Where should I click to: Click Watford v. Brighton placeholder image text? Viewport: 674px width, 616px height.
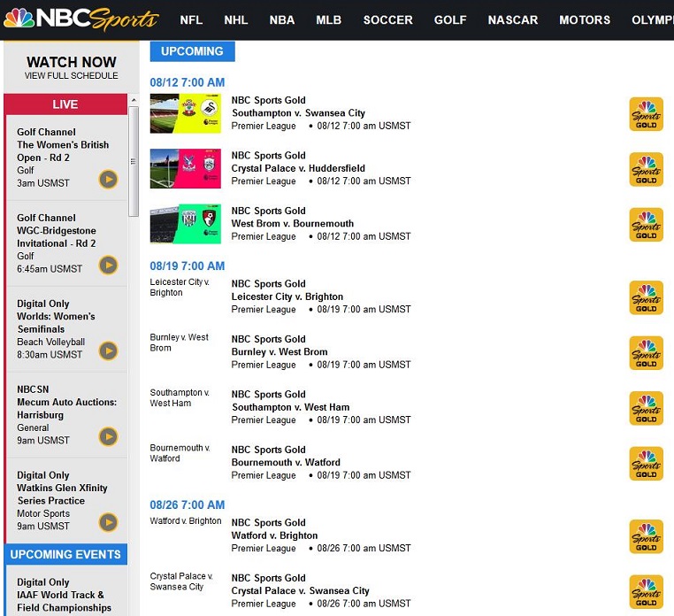coord(185,521)
